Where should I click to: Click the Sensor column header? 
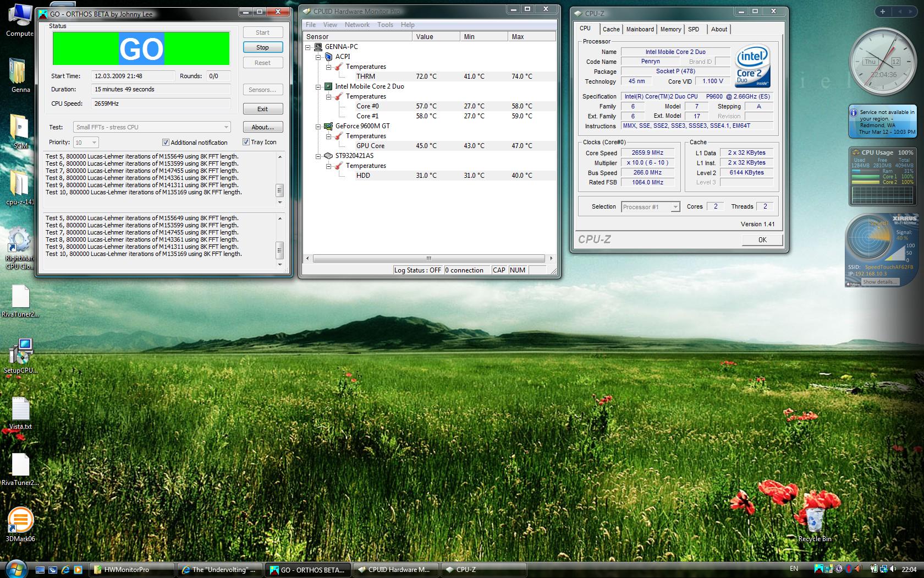(358, 36)
